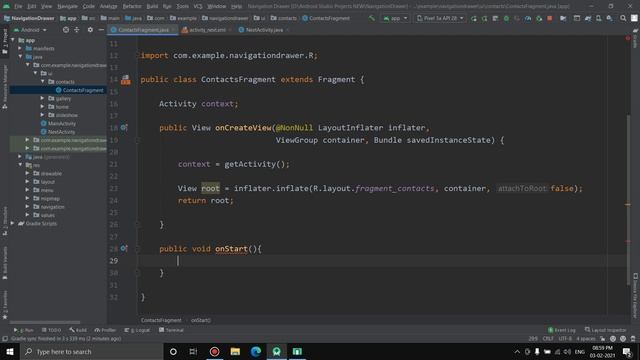
Task: Expand the drawable resource folder
Action: point(28,173)
